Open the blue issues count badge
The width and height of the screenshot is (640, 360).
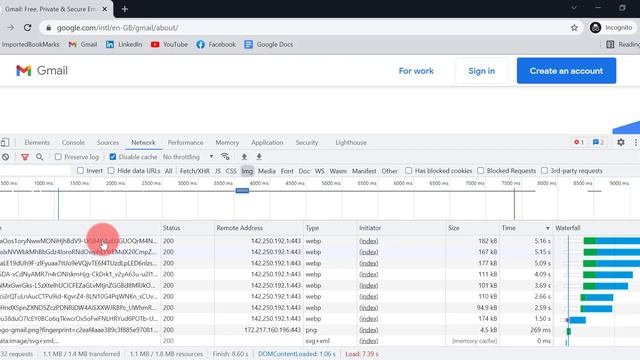(598, 142)
